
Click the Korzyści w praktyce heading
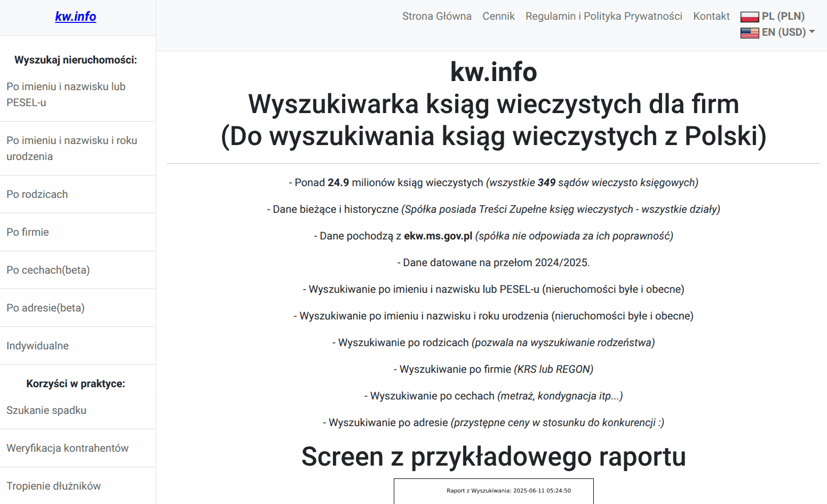pos(76,383)
